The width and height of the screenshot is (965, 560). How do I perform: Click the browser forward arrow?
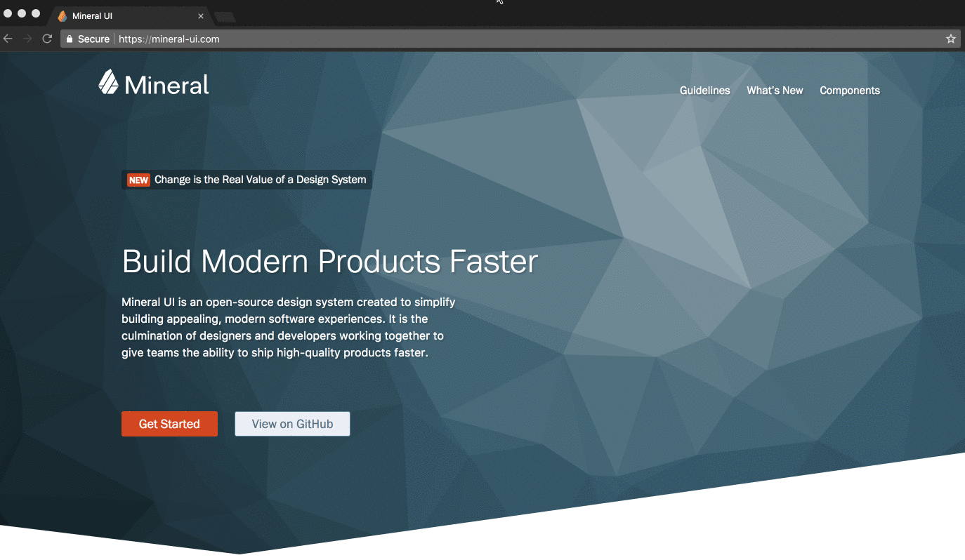pos(28,39)
